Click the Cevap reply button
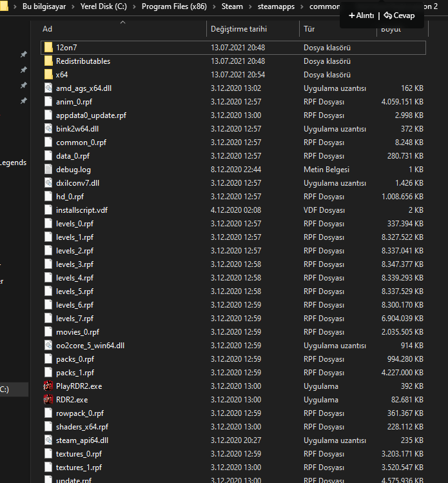Viewport: 448px width, 483px height. [x=399, y=15]
